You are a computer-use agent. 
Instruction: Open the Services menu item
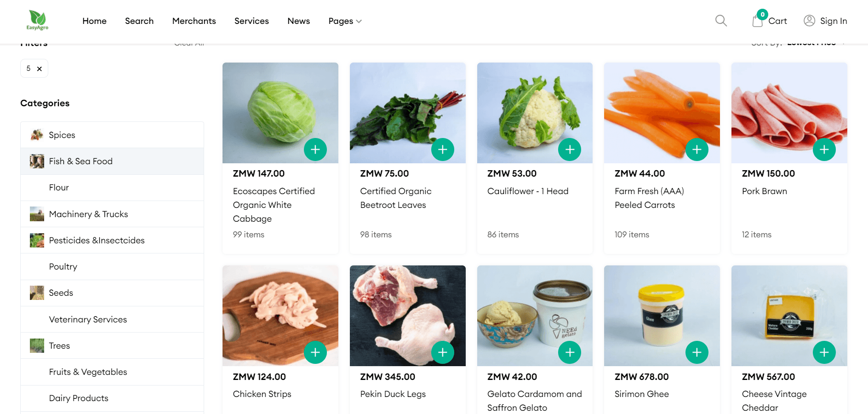[x=251, y=21]
